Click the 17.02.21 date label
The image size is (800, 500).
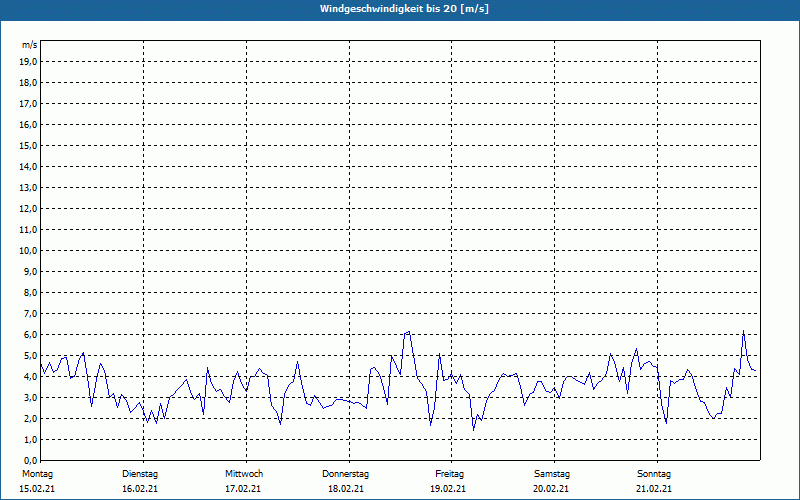243,489
